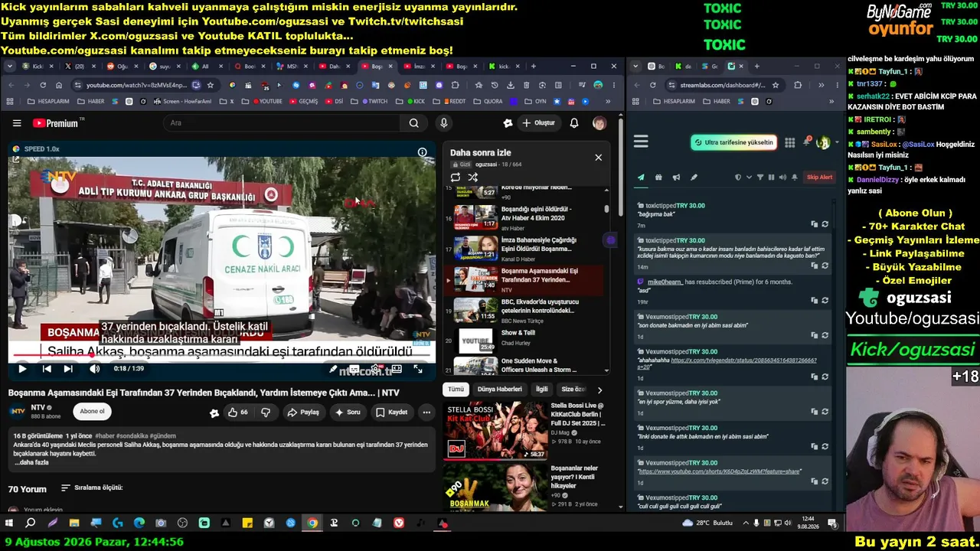Show more filter chips arrow

(x=599, y=390)
